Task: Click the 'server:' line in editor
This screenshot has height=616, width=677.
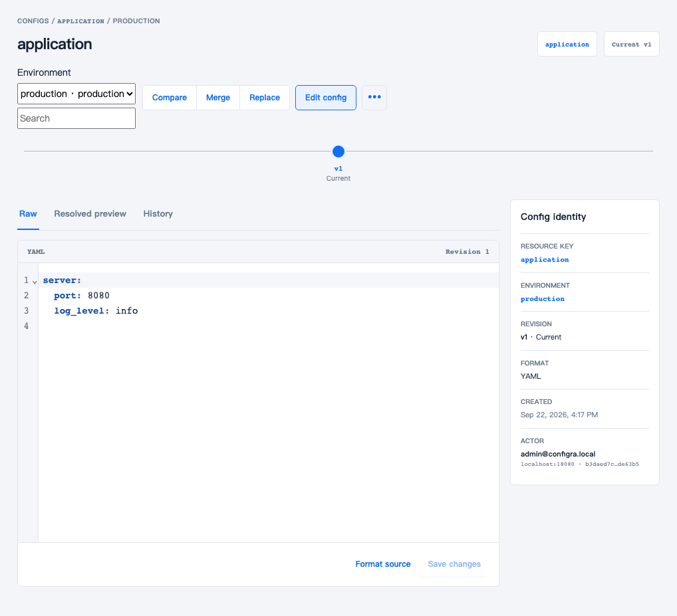Action: (268, 280)
